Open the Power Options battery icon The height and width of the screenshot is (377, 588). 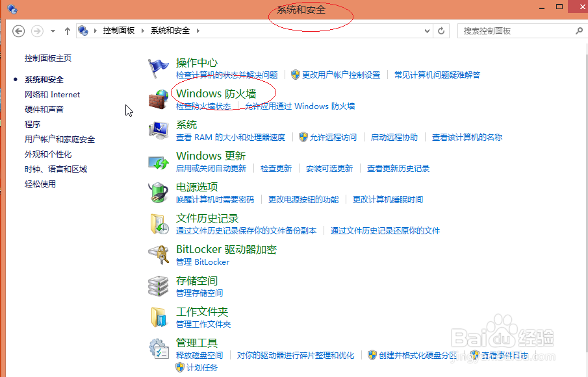pyautogui.click(x=159, y=193)
